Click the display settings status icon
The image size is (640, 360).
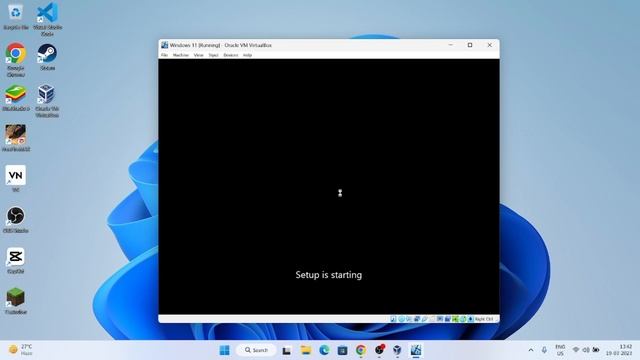[440, 319]
